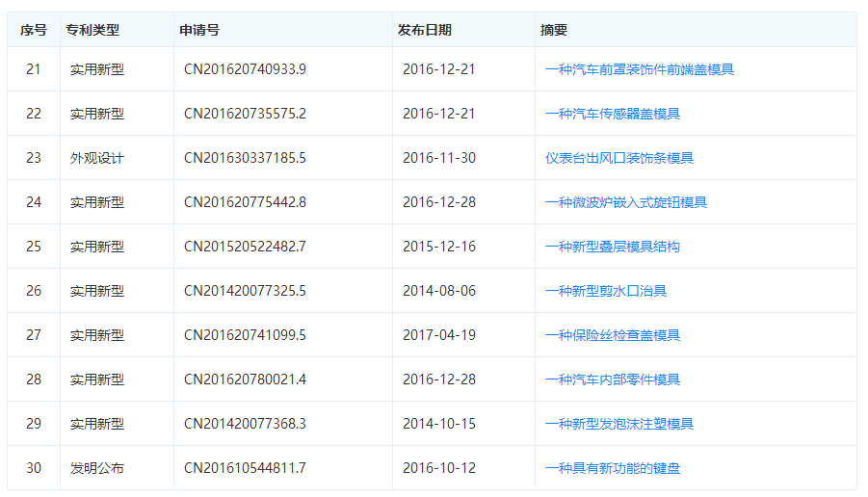Click the 发布日期 column header

pos(425,30)
